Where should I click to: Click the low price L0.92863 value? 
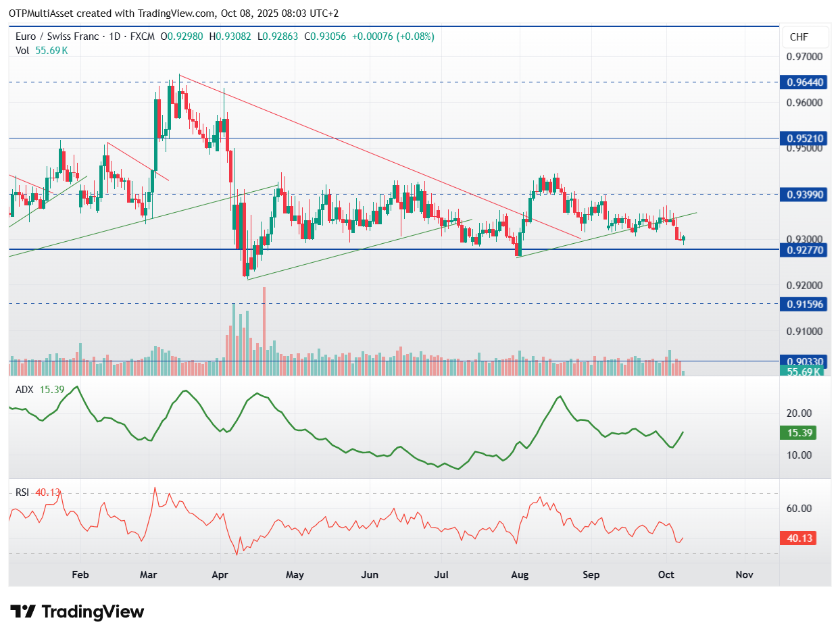(278, 36)
